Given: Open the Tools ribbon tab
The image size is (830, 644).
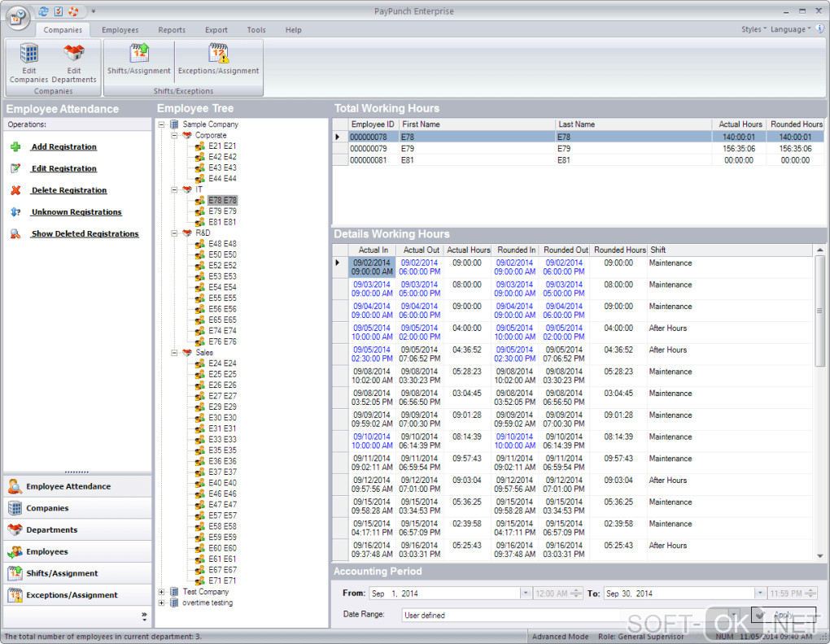Looking at the screenshot, I should pos(256,30).
